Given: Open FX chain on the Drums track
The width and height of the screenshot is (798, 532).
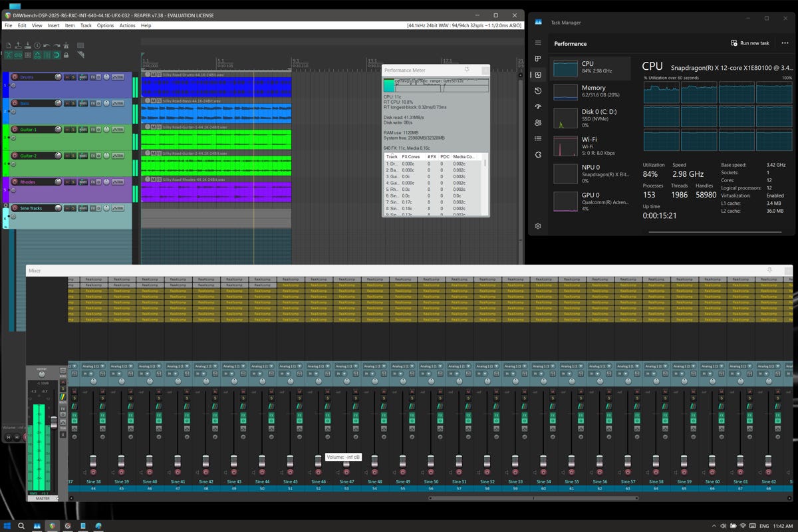Looking at the screenshot, I should [x=92, y=77].
